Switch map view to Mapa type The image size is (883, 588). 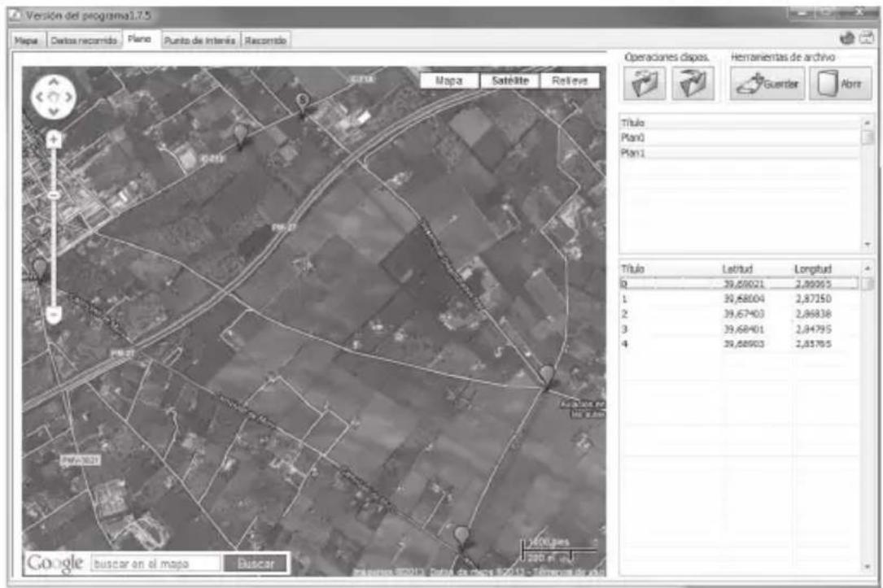pos(448,81)
